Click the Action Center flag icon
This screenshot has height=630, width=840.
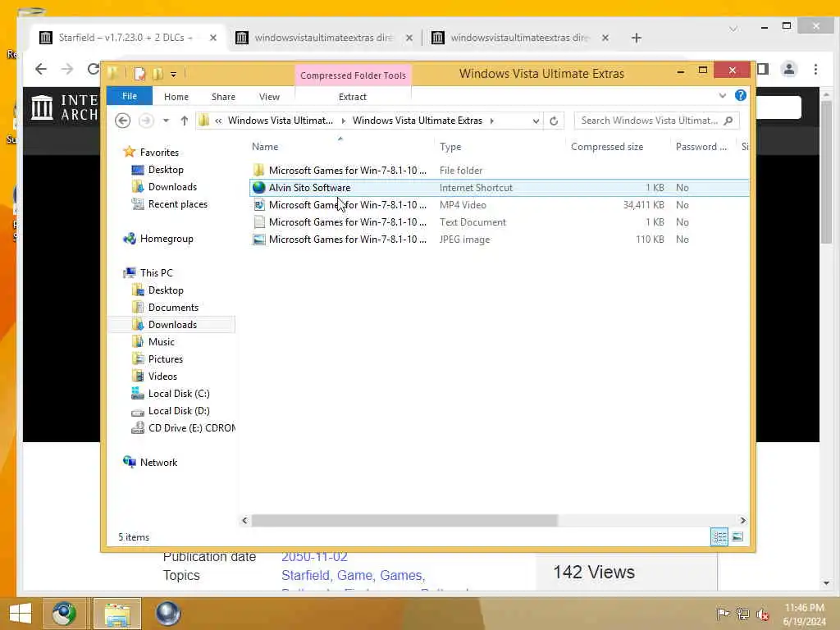[x=723, y=614]
